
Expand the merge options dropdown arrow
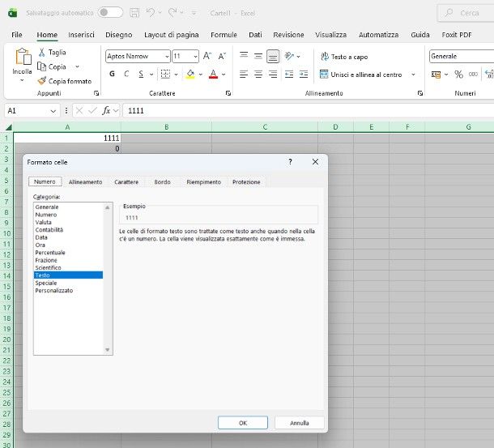[413, 75]
